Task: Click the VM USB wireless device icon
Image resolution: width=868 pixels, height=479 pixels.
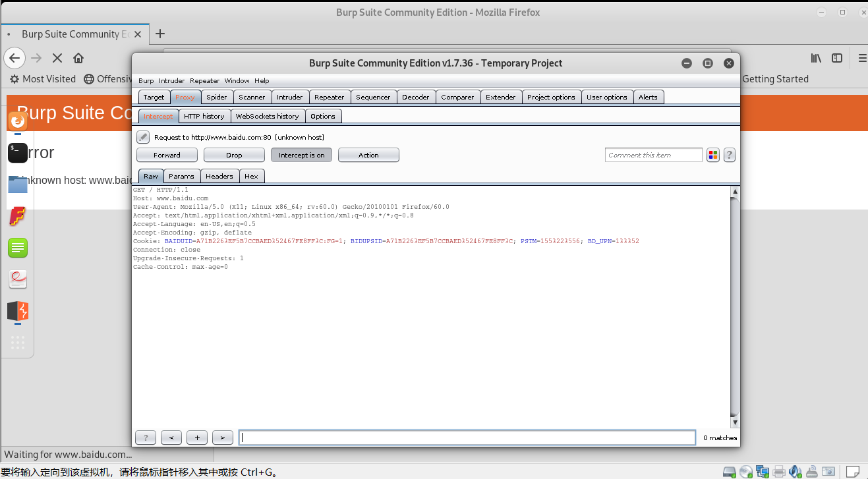Action: [x=812, y=472]
